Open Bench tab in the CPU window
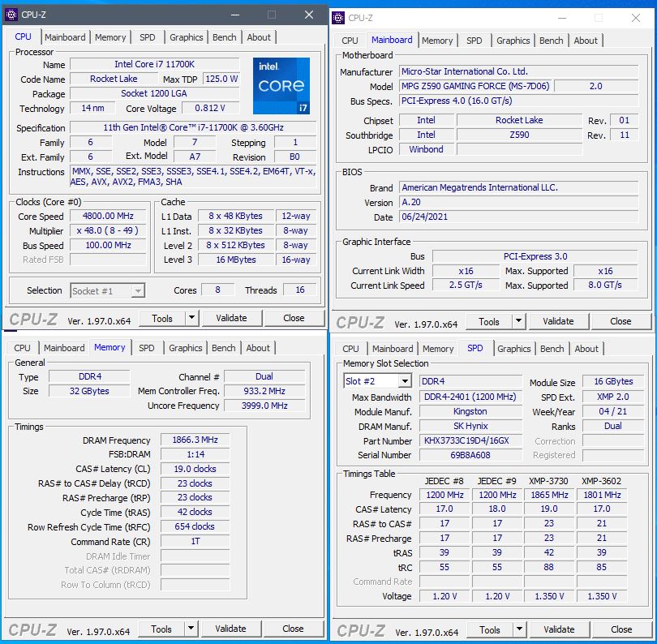 point(224,37)
